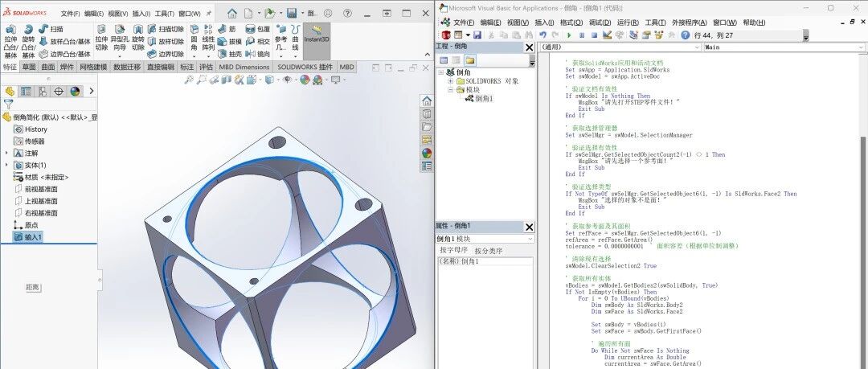Click the edit appearance color ball icon
Viewport: 868px width, 369px height.
[x=305, y=80]
